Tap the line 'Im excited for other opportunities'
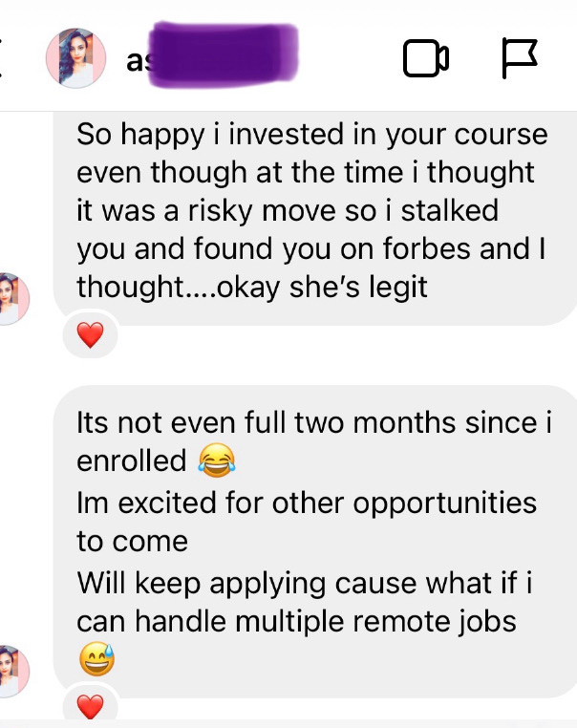This screenshot has width=577, height=728. 307,503
